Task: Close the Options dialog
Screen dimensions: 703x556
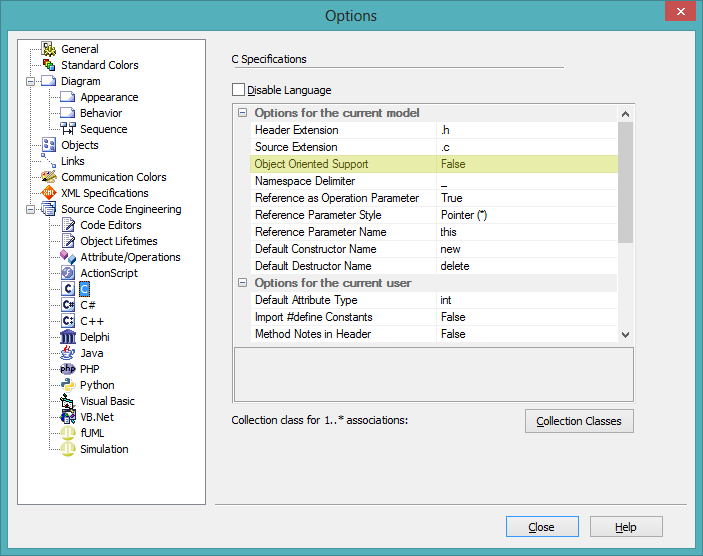Action: pyautogui.click(x=542, y=527)
